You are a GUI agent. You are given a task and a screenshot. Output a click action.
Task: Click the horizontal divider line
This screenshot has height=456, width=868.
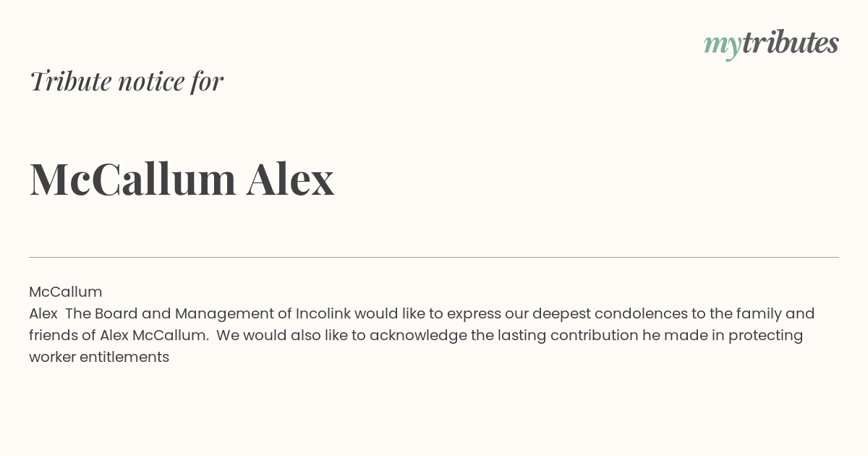pyautogui.click(x=434, y=257)
